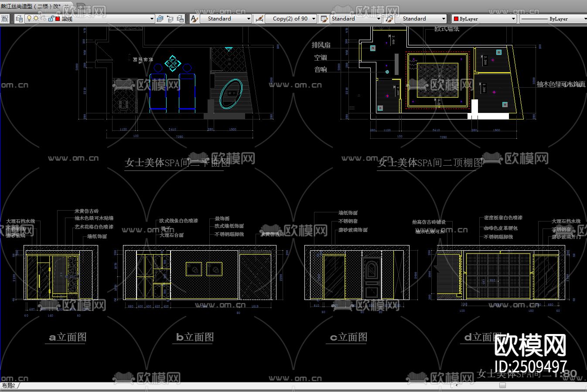The width and height of the screenshot is (587, 392).
Task: Click the select-objects icon at toolbar start
Action: 5,19
